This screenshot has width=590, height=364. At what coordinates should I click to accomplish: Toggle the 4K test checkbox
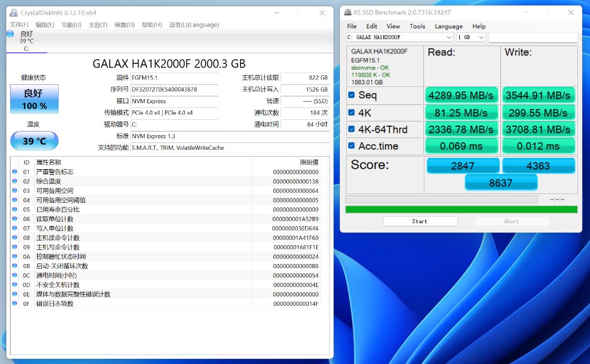coord(351,112)
